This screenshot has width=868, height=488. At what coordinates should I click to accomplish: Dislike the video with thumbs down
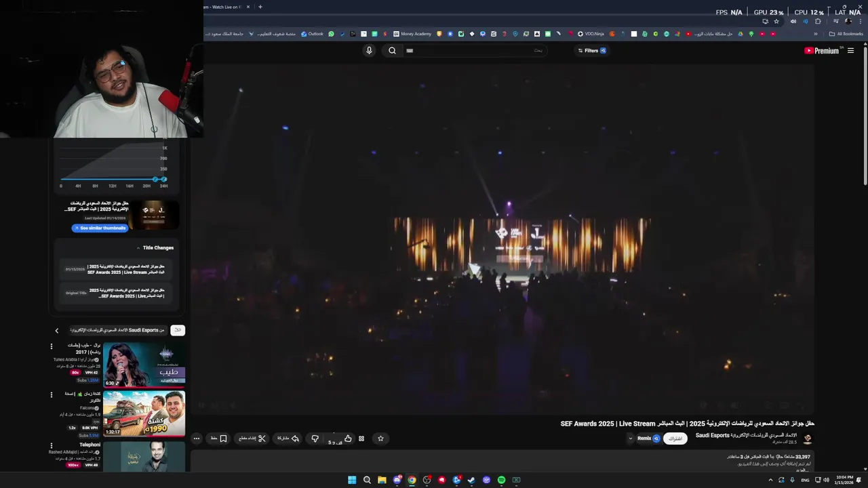pos(315,439)
